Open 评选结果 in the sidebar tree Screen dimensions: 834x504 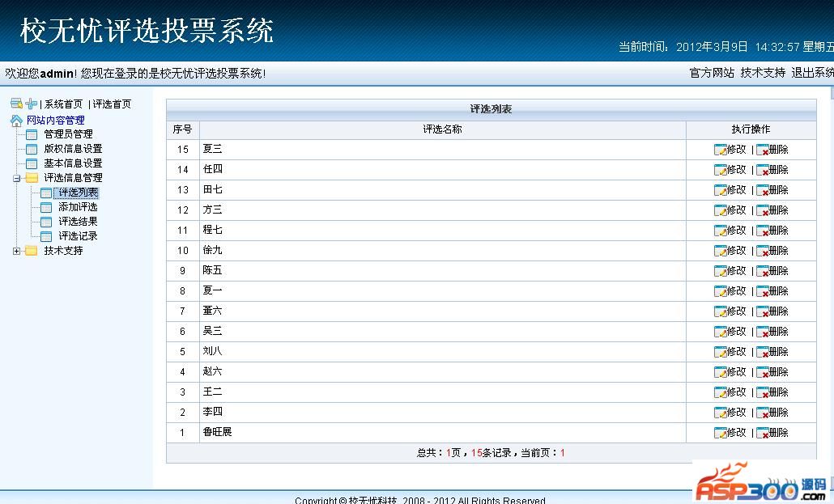click(x=79, y=221)
